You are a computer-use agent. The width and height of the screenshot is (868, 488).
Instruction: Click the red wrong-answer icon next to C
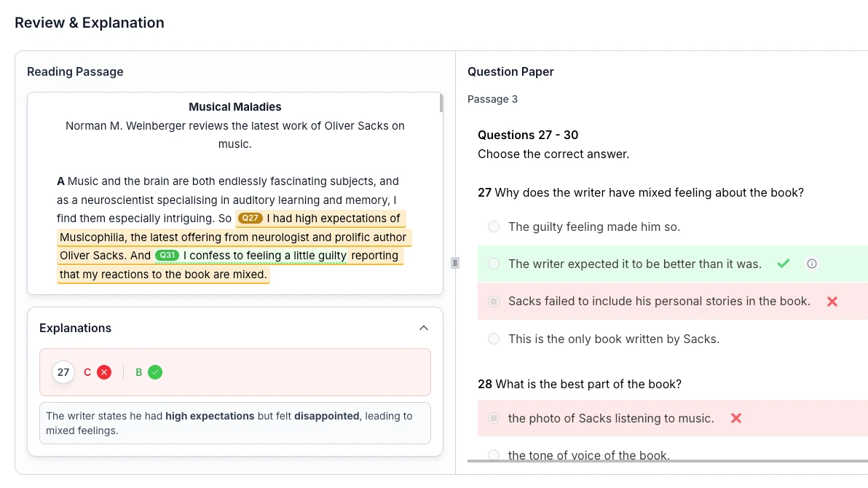pos(104,372)
